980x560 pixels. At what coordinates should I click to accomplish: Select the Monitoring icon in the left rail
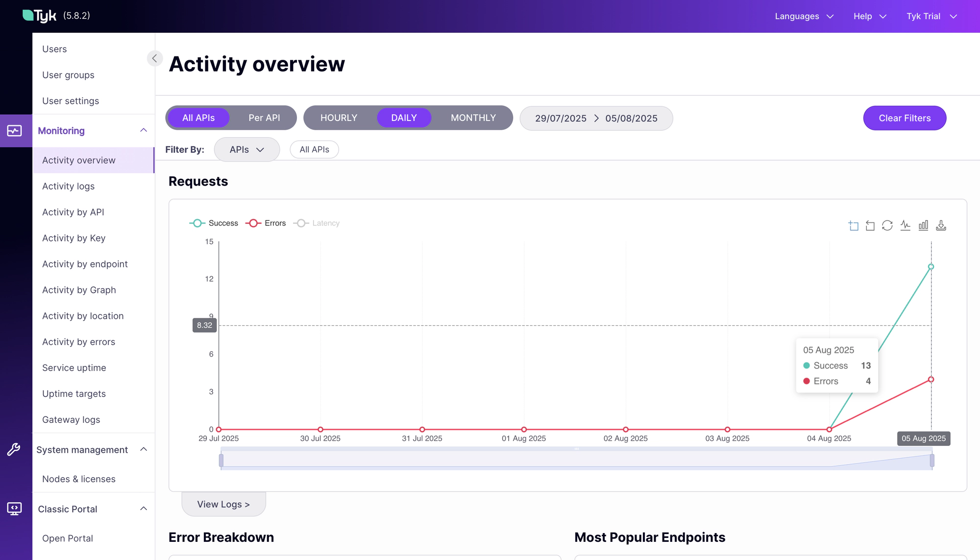pyautogui.click(x=15, y=130)
